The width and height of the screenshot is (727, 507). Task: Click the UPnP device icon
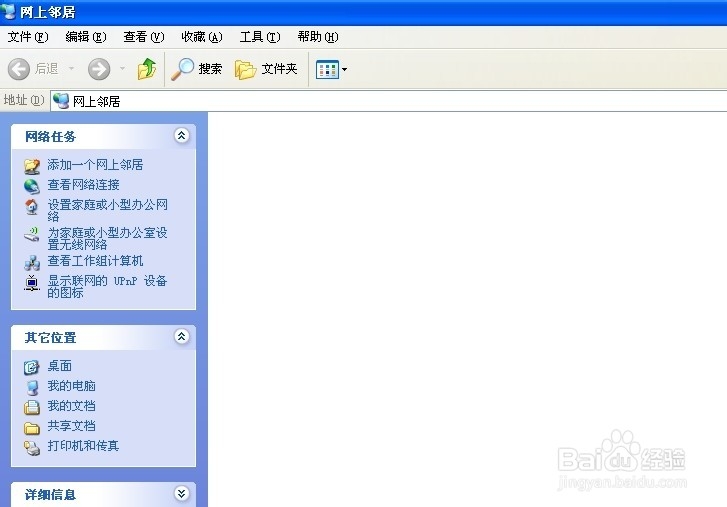pyautogui.click(x=32, y=283)
